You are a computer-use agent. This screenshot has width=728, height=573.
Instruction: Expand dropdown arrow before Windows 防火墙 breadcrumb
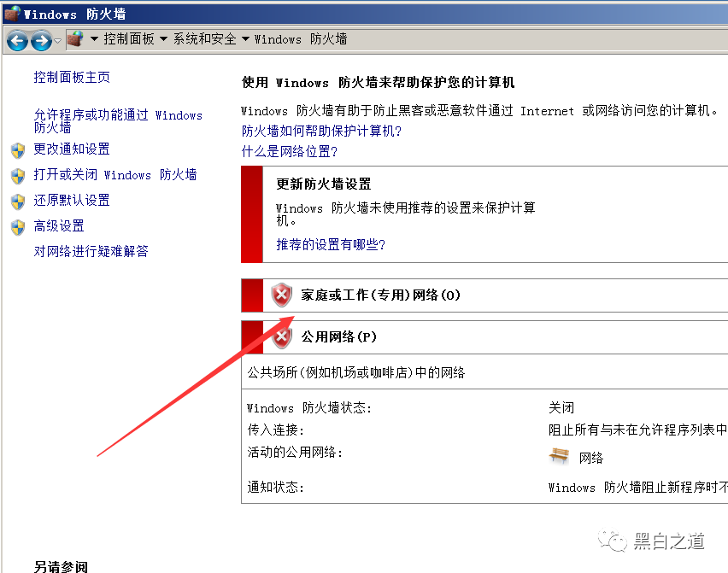245,39
